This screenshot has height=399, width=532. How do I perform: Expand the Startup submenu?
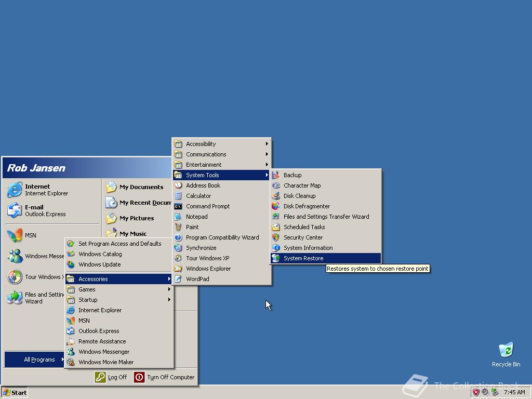(119, 300)
